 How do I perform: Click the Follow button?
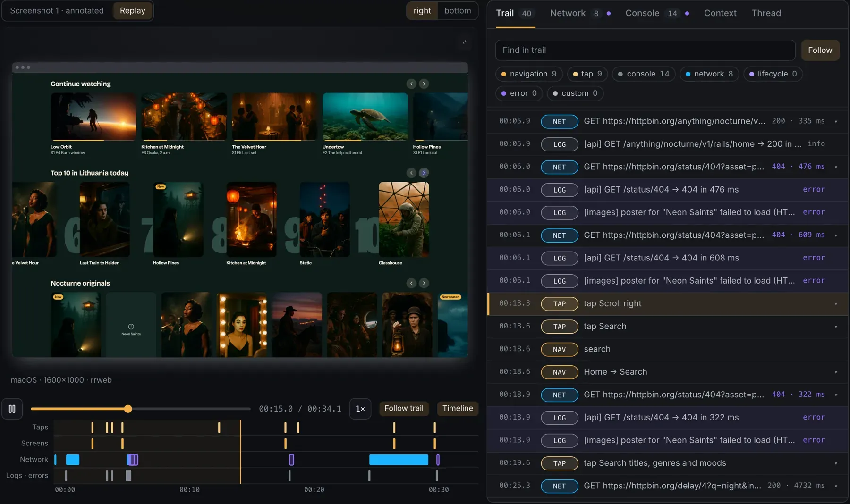click(820, 50)
